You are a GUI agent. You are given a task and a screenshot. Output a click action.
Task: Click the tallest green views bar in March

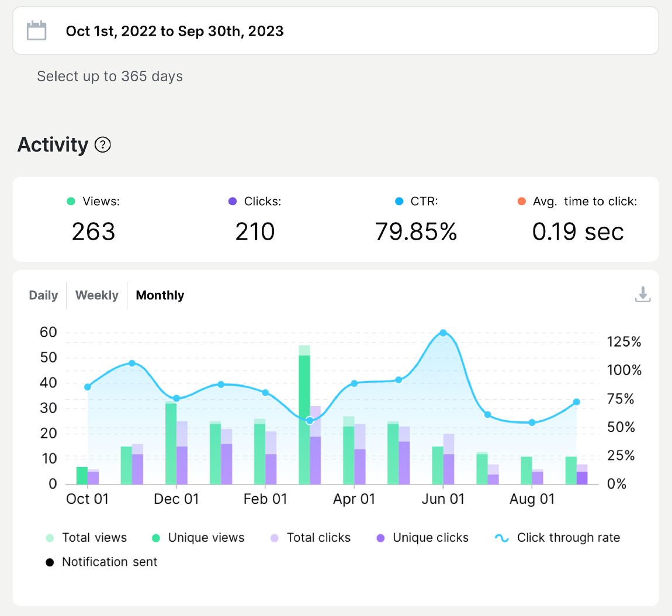tap(304, 415)
